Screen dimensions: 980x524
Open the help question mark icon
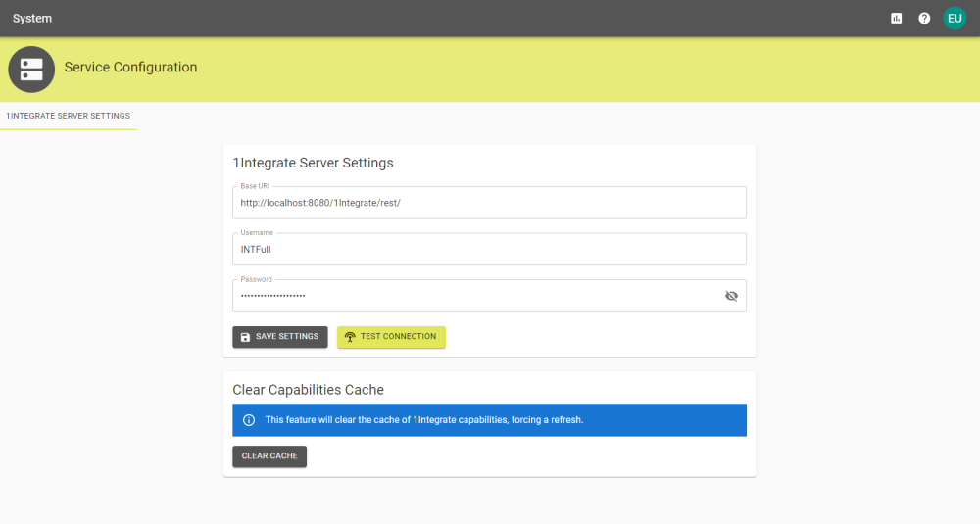[x=924, y=18]
